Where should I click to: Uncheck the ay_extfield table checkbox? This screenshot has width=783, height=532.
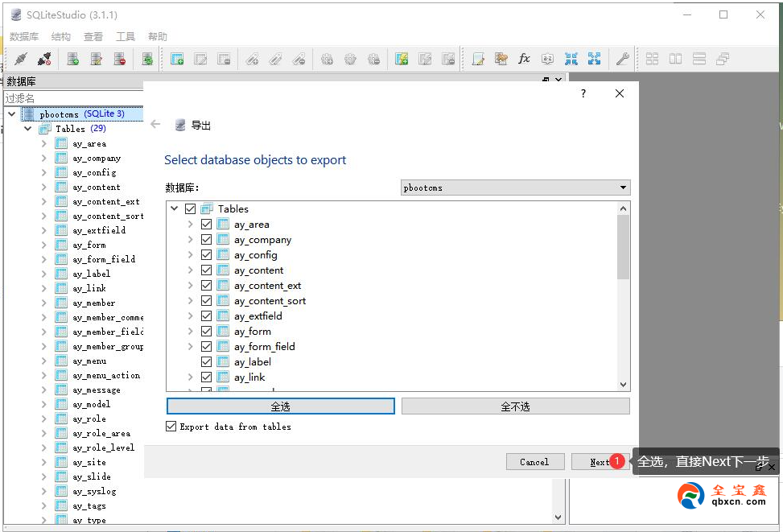coord(206,316)
